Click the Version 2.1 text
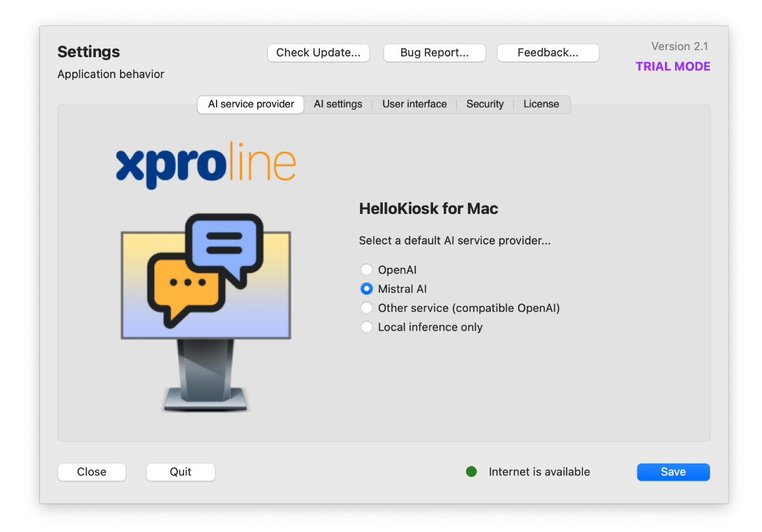The height and width of the screenshot is (532, 762). (x=679, y=46)
